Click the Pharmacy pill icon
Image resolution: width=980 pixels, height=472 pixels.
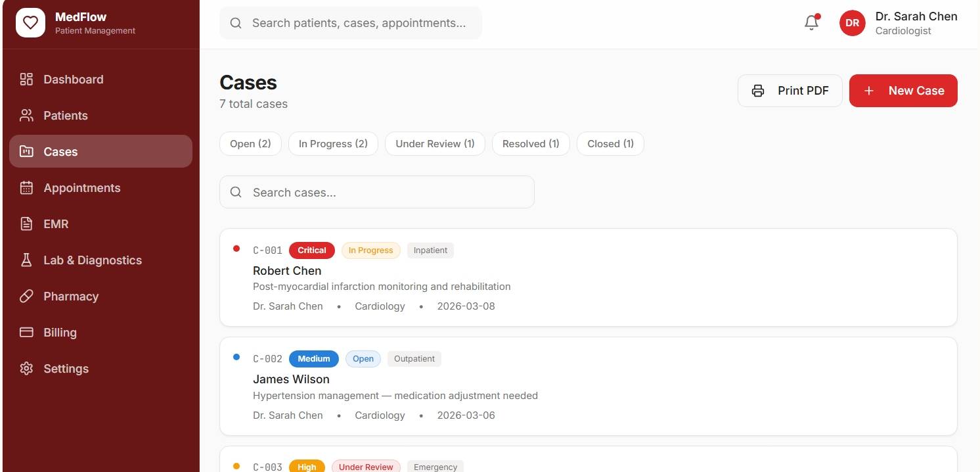coord(26,296)
